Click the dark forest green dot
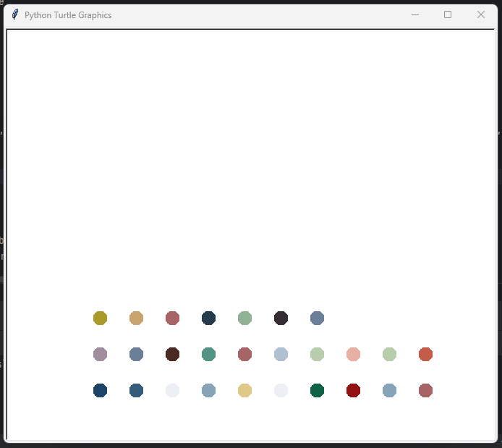The height and width of the screenshot is (448, 502). click(x=317, y=391)
